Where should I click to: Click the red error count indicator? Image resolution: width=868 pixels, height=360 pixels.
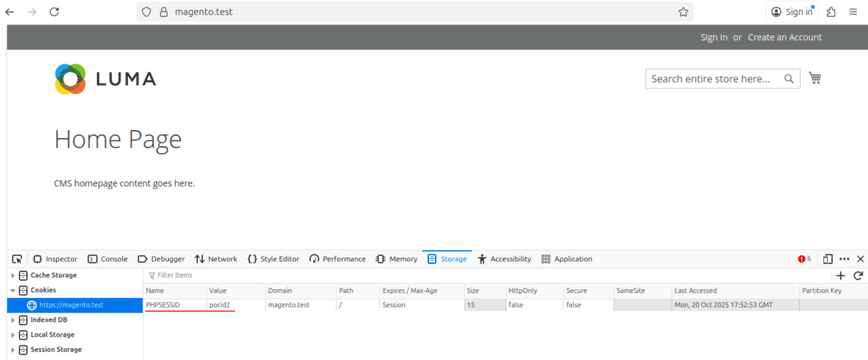pyautogui.click(x=804, y=259)
